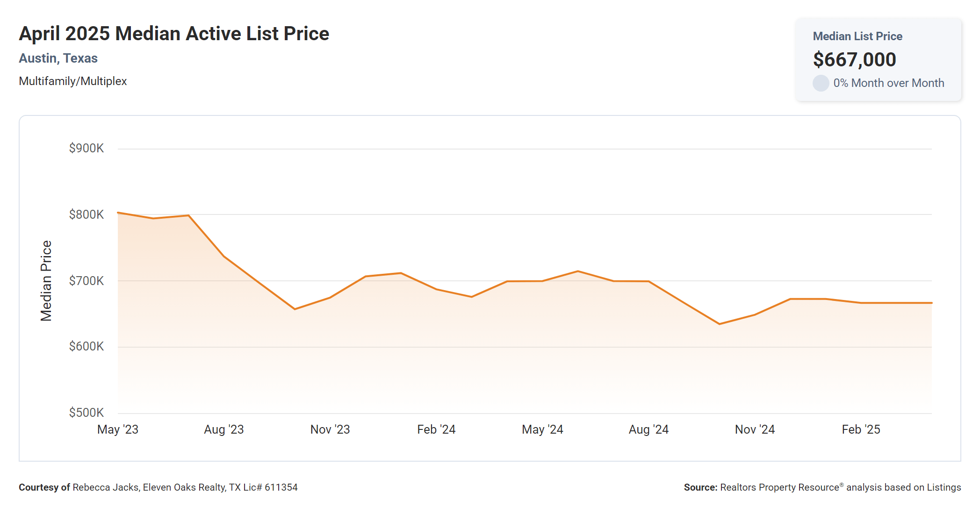Screen dimensions: 980x514
Task: Click the Feb '24 x-axis label
Action: (x=436, y=429)
